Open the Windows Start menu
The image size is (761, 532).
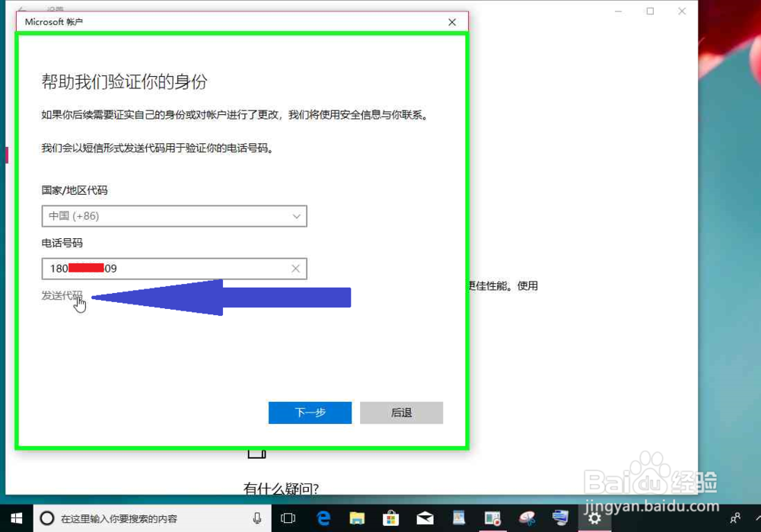(x=16, y=518)
